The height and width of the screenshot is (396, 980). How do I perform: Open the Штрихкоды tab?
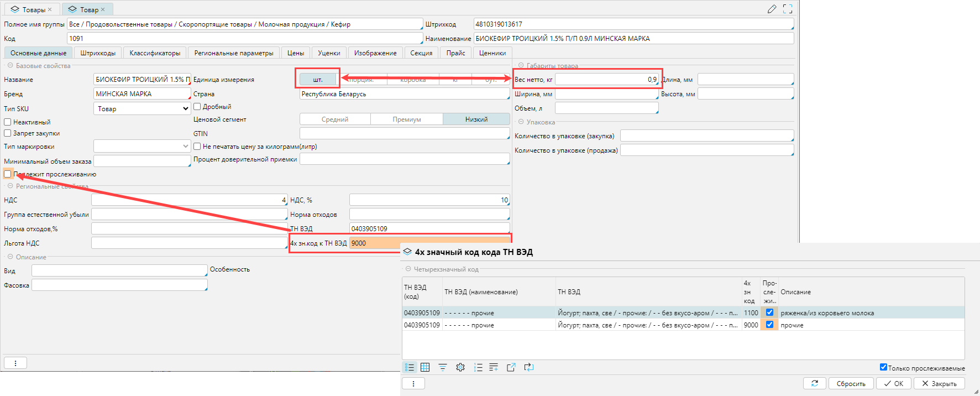pyautogui.click(x=98, y=53)
